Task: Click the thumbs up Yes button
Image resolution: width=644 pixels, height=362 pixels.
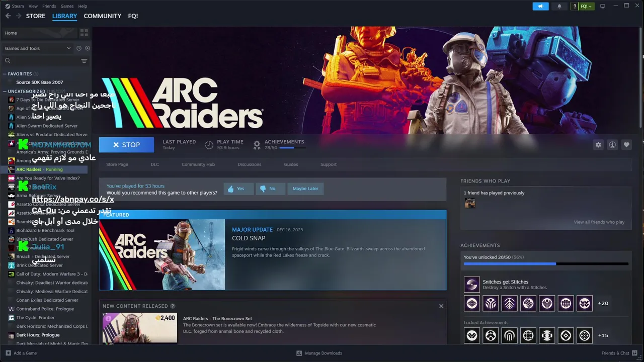Action: coord(238,189)
